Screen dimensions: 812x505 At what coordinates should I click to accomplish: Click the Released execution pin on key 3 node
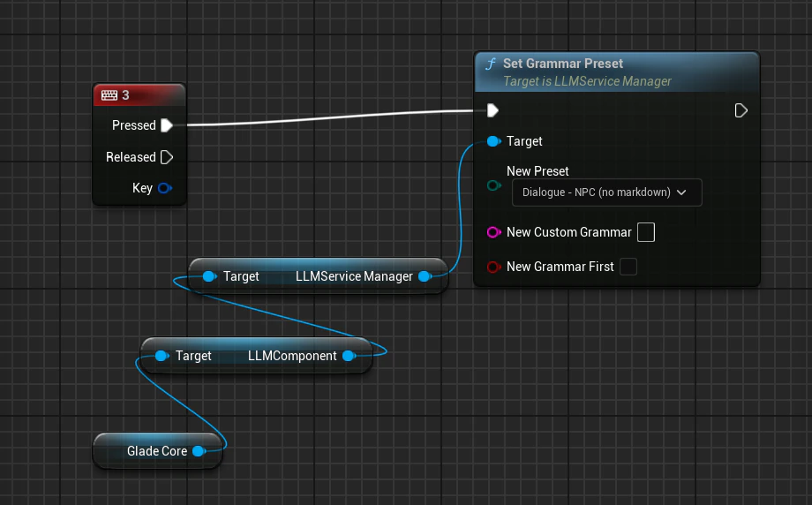click(x=167, y=157)
